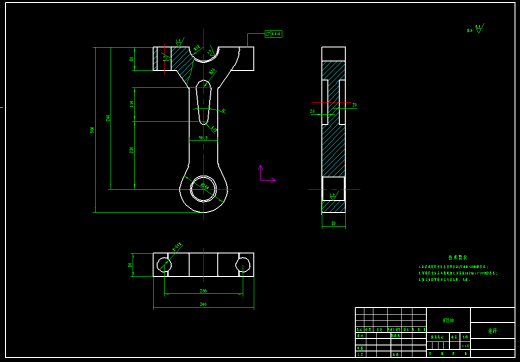Click the magenta UCS coordinate axis icon
Screen dimensions: 520x362
tap(267, 174)
